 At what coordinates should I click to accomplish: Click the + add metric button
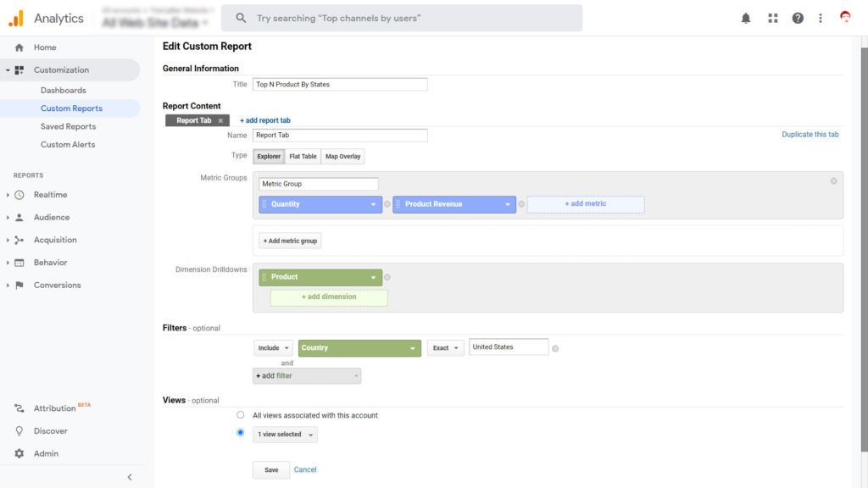586,204
